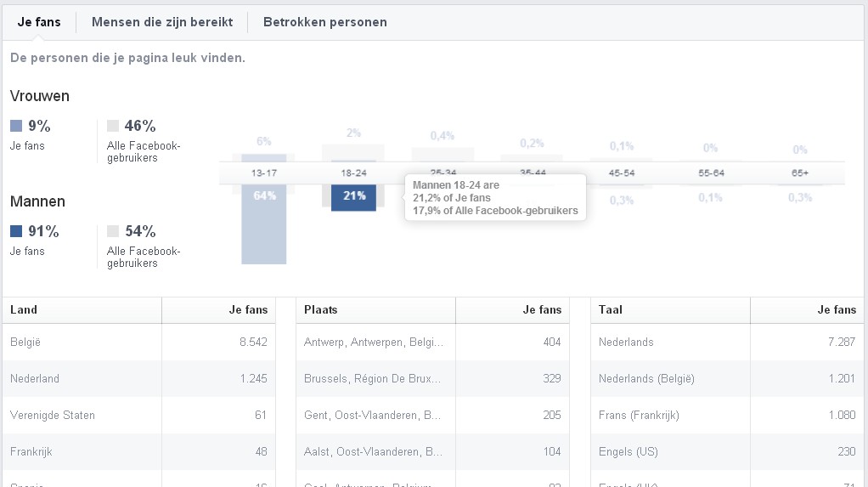Click the 45-54 age group label
This screenshot has height=487, width=868.
pyautogui.click(x=622, y=173)
